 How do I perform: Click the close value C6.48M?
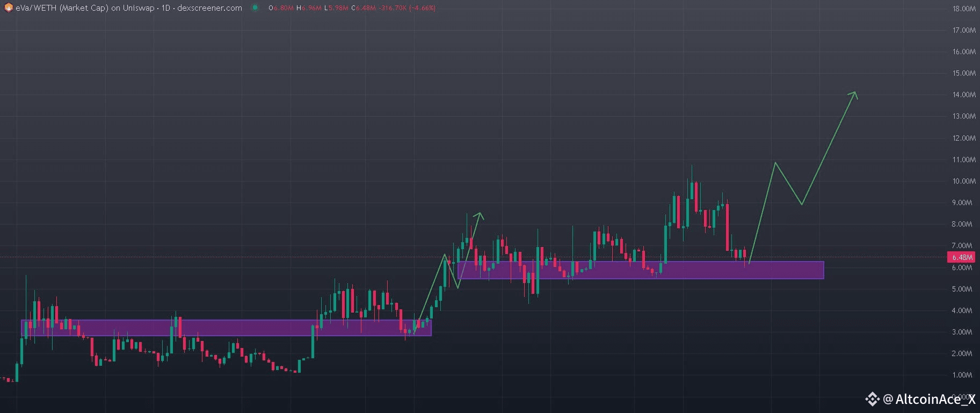click(364, 8)
